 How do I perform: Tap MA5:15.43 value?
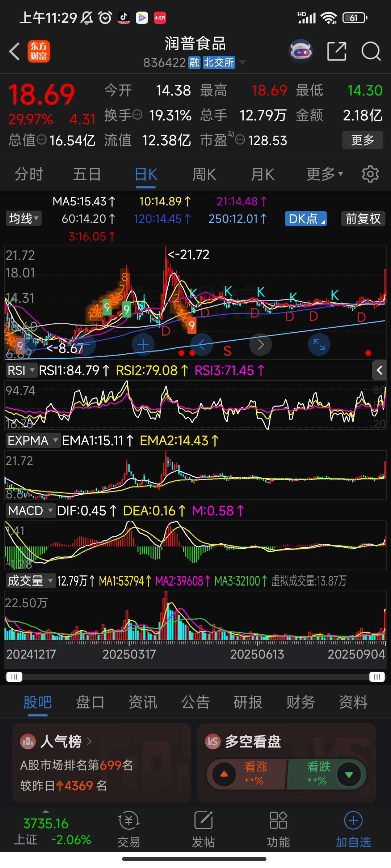point(84,201)
